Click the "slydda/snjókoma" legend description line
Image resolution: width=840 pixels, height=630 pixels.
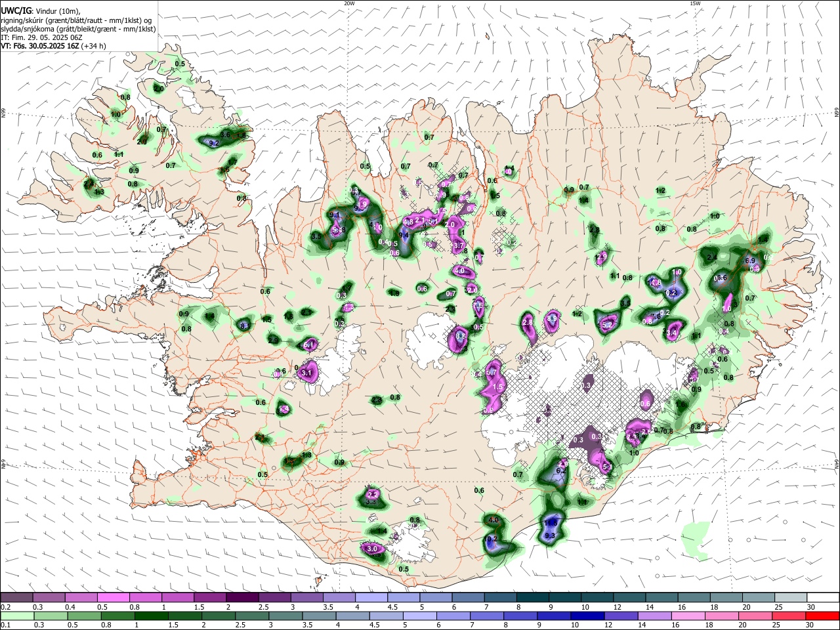tap(79, 29)
